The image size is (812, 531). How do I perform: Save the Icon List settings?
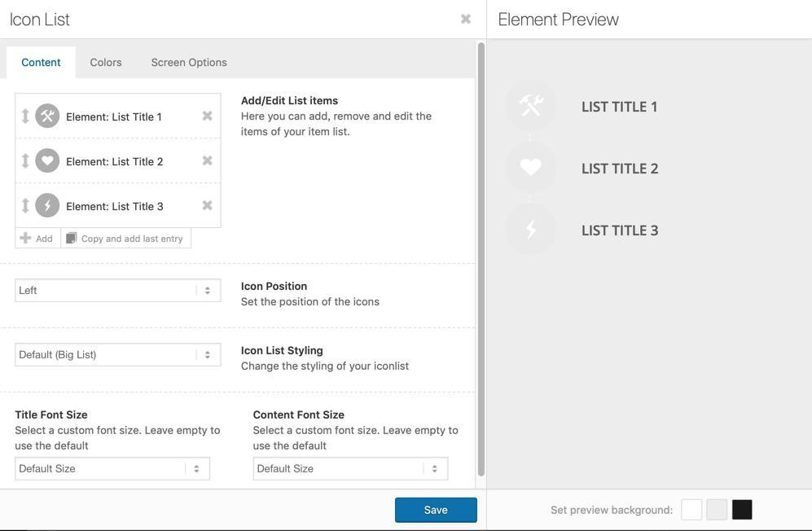pos(436,510)
